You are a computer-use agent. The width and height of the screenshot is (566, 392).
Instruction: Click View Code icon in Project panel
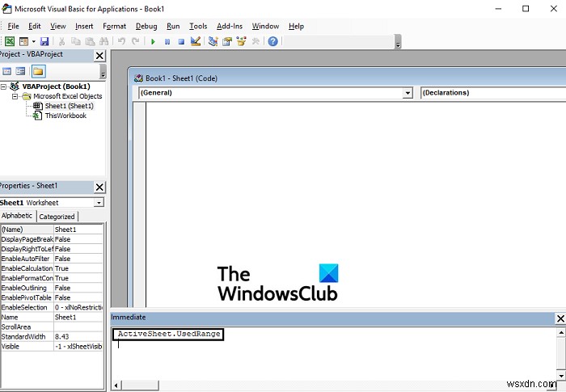click(6, 71)
